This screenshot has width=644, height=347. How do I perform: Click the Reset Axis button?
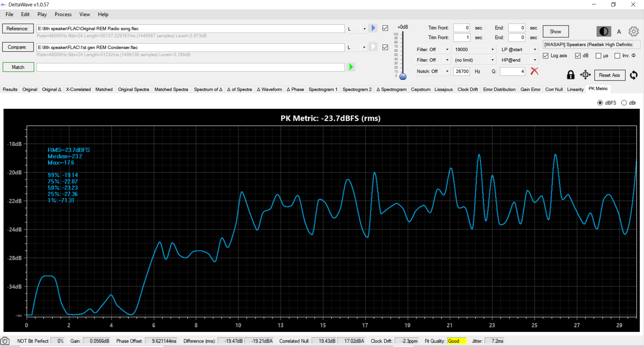(x=609, y=75)
